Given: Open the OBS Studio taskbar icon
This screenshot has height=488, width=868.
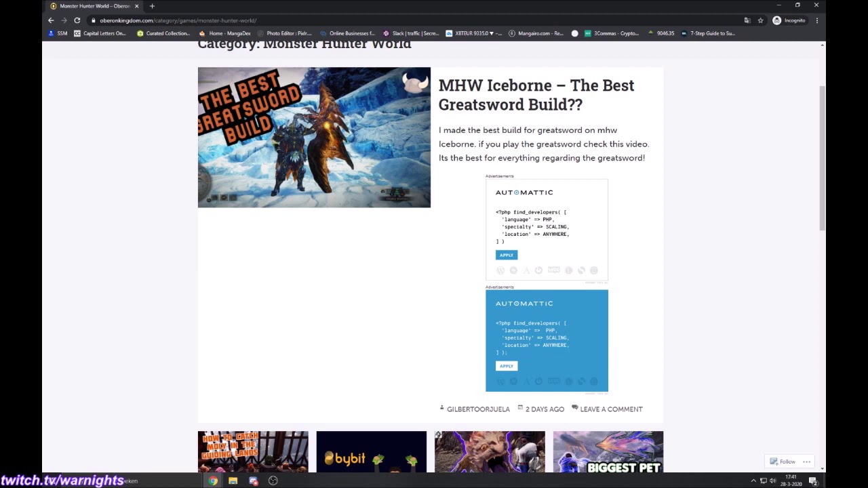Looking at the screenshot, I should click(x=273, y=481).
